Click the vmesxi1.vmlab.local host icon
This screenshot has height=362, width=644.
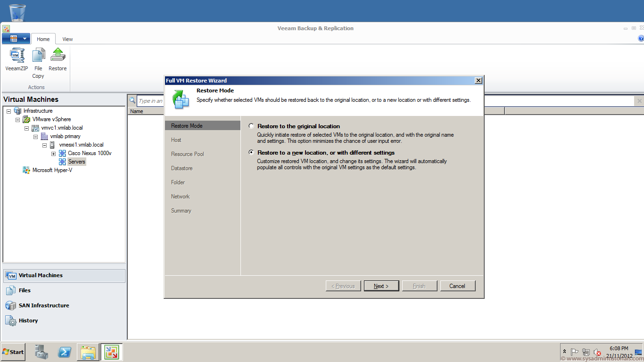point(52,145)
